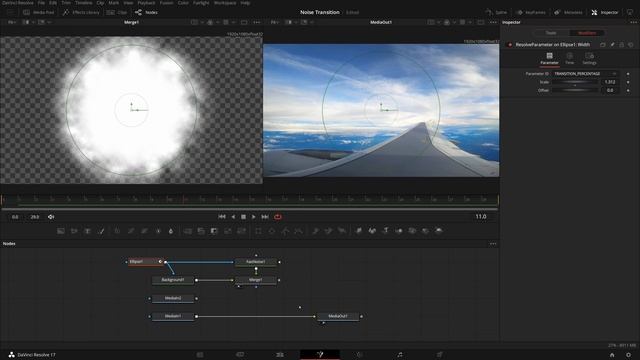Add a pEmitter particle node from the toolbar
Screen dimensions: 640x360
tap(315, 231)
